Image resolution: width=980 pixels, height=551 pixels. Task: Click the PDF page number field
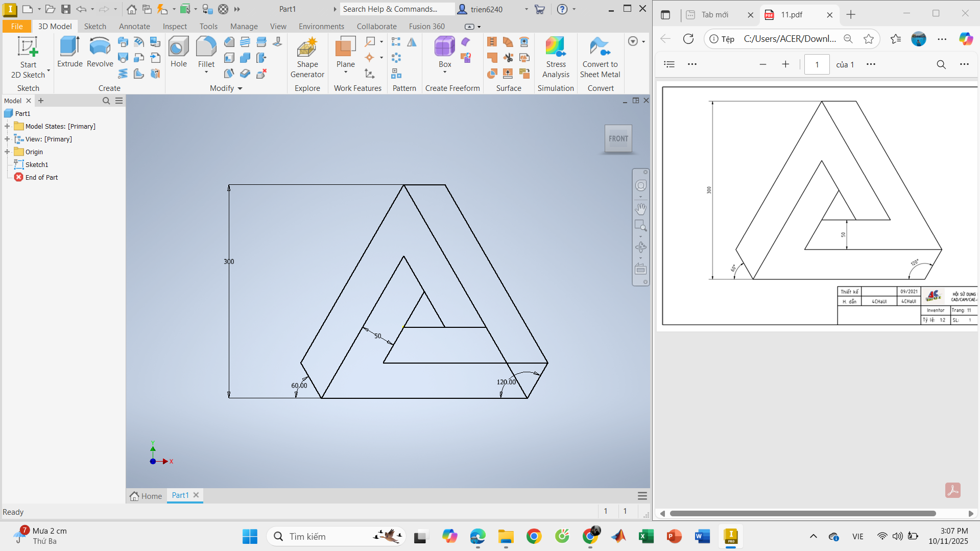pos(817,64)
